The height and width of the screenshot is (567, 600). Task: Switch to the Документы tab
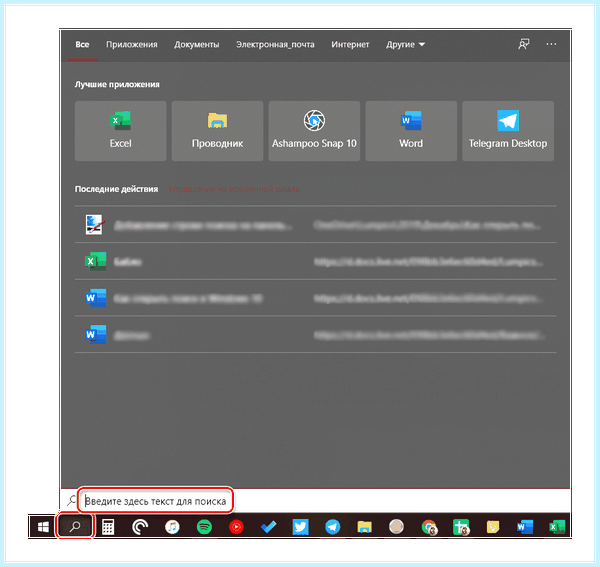pos(197,45)
